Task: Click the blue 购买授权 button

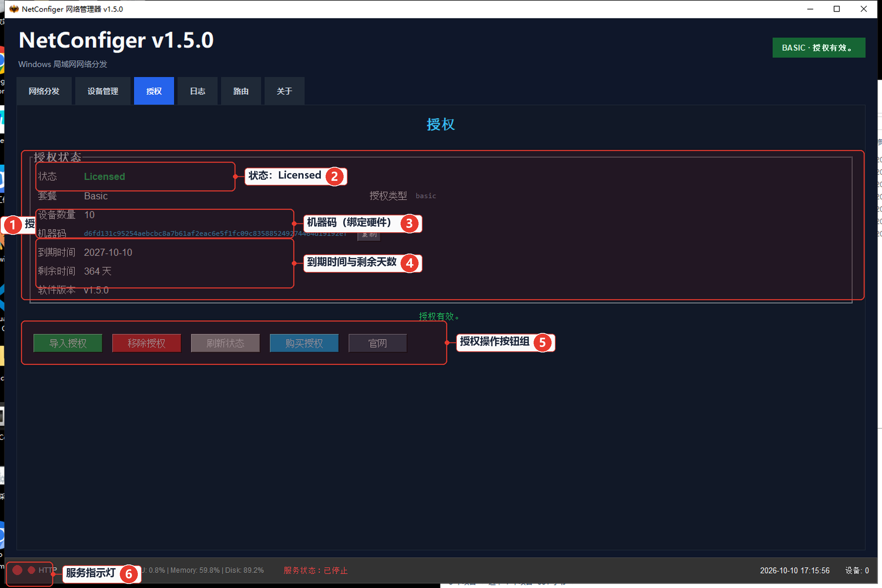Action: point(304,343)
